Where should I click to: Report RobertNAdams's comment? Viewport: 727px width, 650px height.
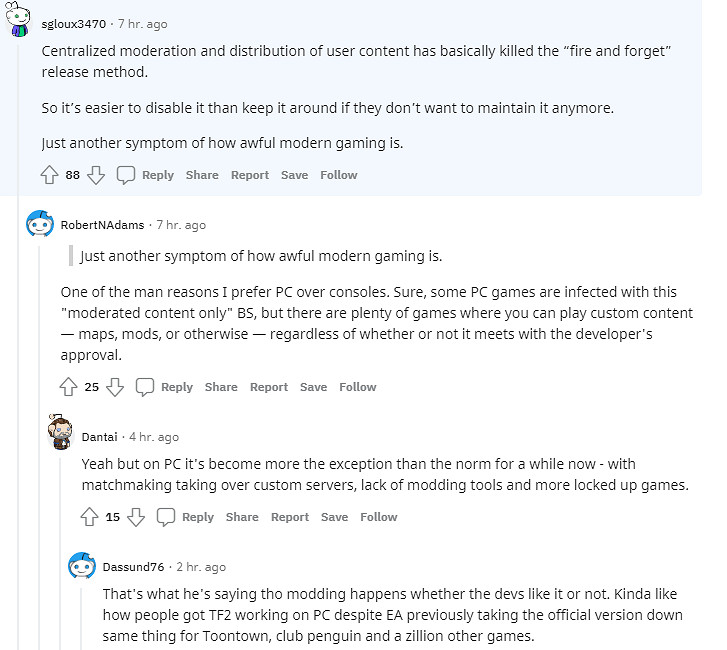[x=269, y=387]
